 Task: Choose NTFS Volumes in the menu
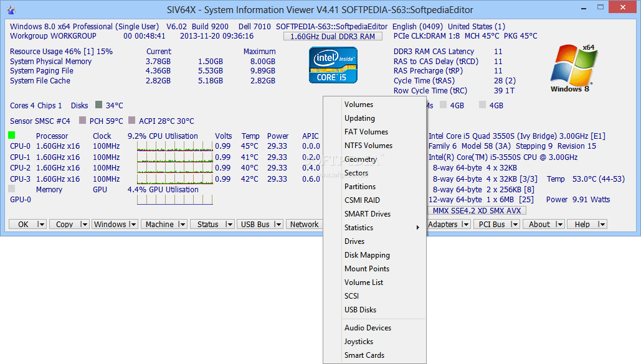[374, 146]
